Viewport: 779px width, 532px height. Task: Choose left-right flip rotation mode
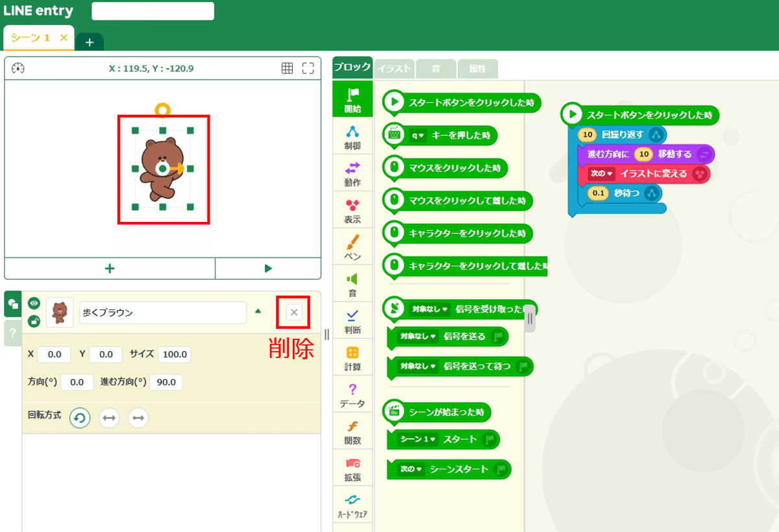109,418
